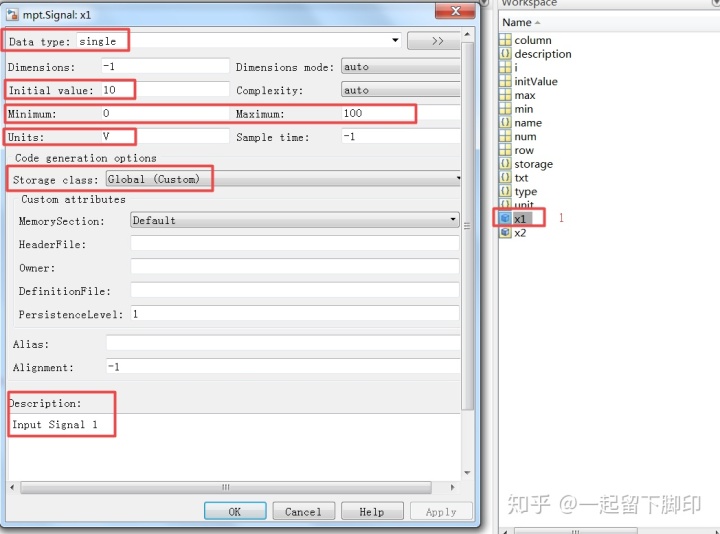This screenshot has width=720, height=534.
Task: Click the vertical scrollbar up arrow
Action: [467, 34]
